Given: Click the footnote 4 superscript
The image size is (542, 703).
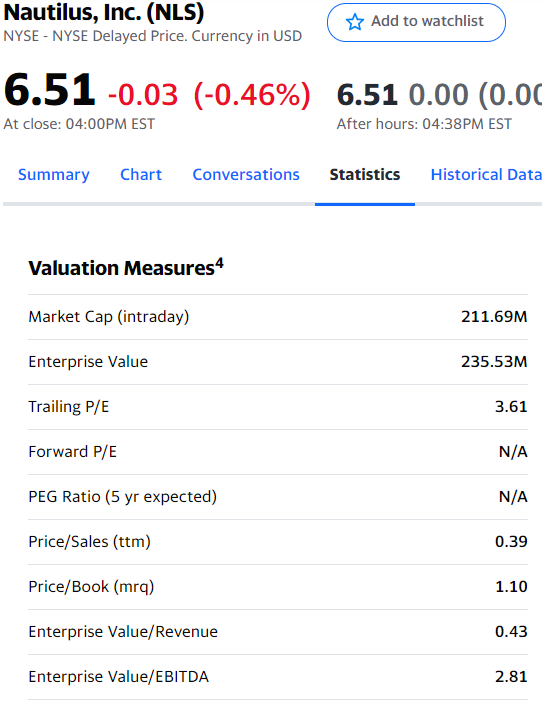Looking at the screenshot, I should tap(219, 263).
